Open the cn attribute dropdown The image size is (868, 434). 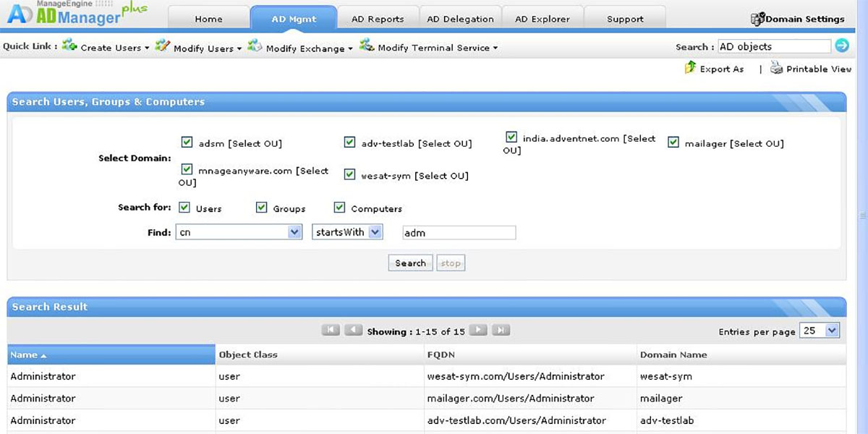(x=293, y=232)
